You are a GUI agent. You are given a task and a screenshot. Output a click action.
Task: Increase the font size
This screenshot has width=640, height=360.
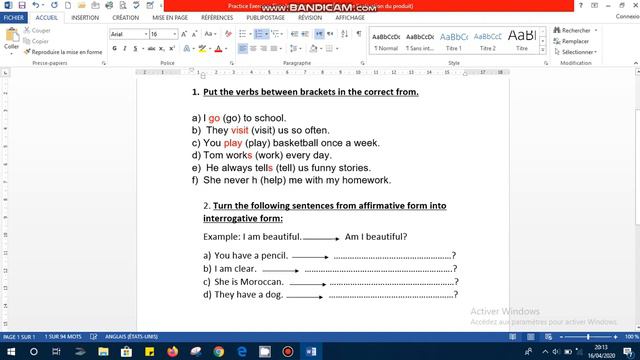tap(184, 34)
